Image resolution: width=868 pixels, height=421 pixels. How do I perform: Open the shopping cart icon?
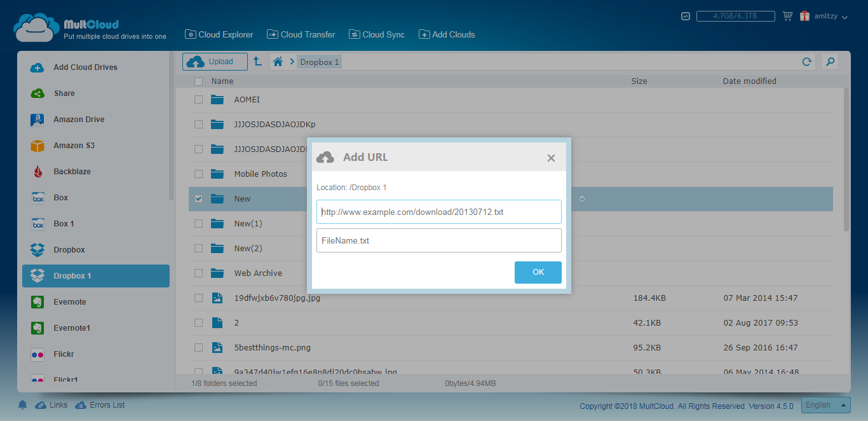787,17
